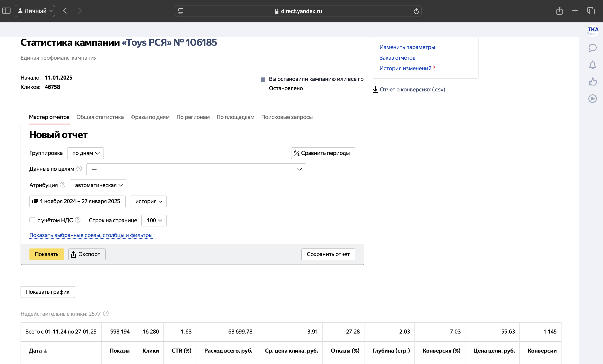603x364 pixels.
Task: Open rows per page «100» dropdown
Action: [x=154, y=220]
